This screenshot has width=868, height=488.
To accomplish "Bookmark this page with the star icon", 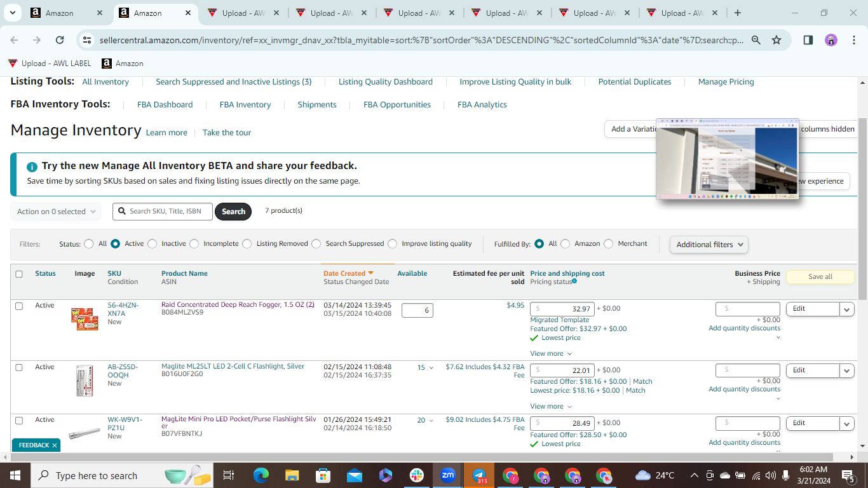I will tap(776, 40).
